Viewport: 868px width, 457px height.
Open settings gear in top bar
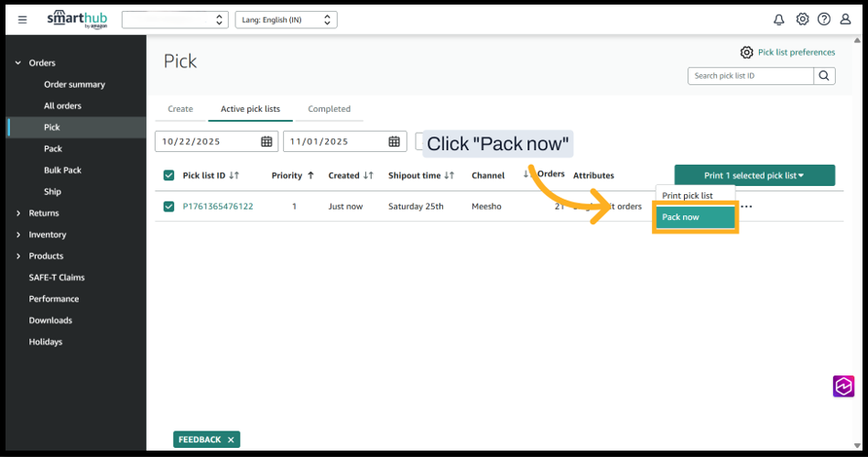802,19
